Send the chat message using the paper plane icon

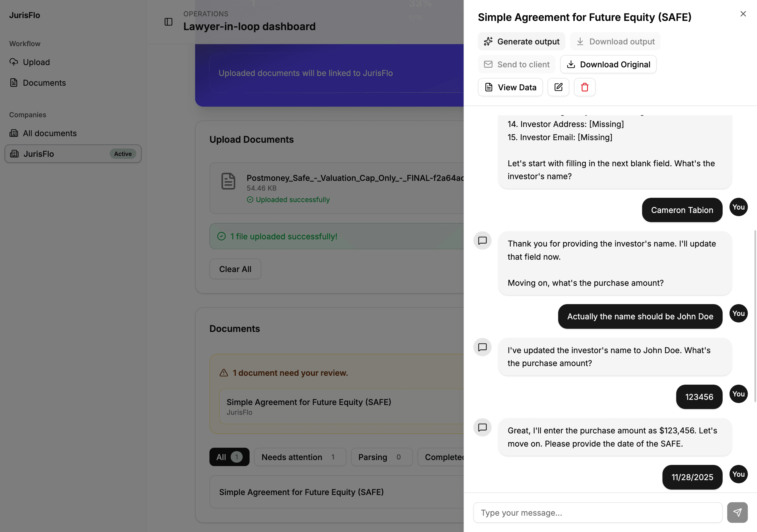click(738, 512)
